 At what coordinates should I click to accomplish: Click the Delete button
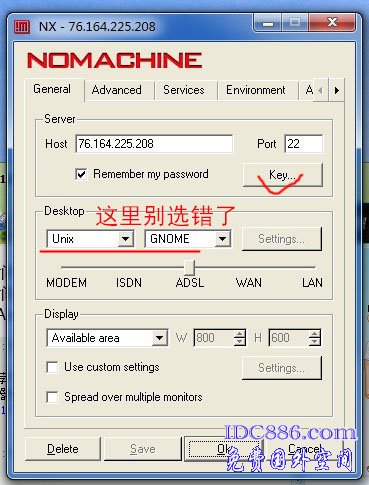[x=63, y=449]
